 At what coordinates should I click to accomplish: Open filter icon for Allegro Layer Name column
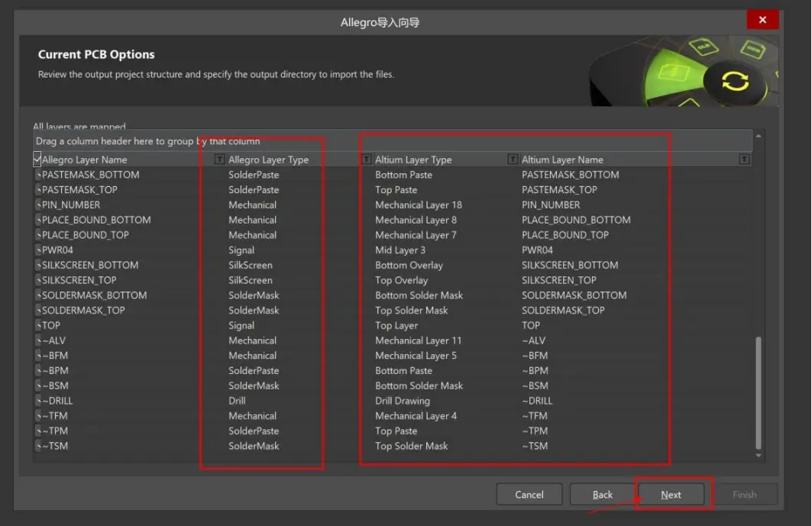219,160
